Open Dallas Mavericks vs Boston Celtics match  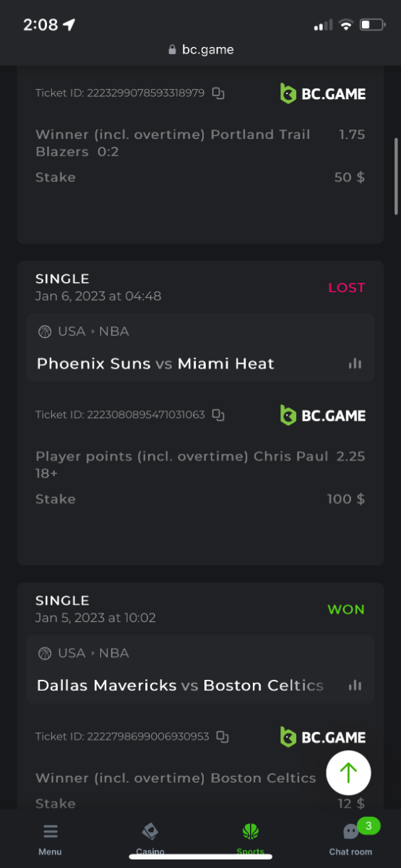click(x=180, y=685)
